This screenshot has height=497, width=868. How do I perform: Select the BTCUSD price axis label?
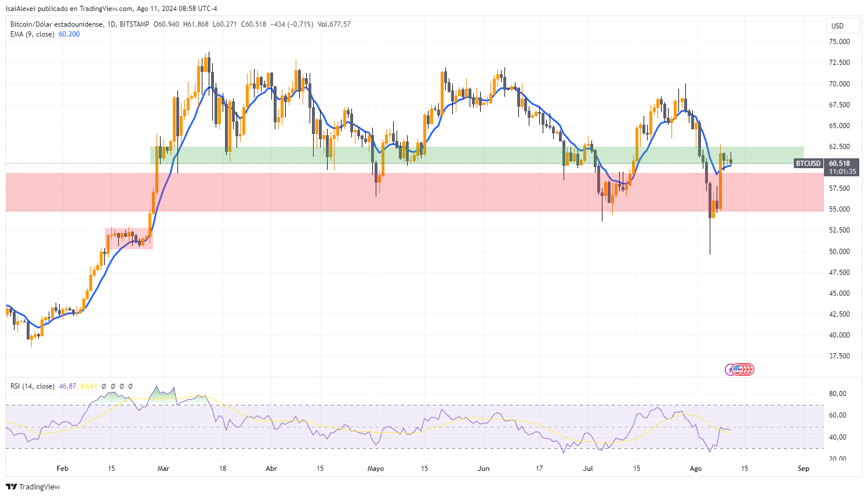[808, 164]
